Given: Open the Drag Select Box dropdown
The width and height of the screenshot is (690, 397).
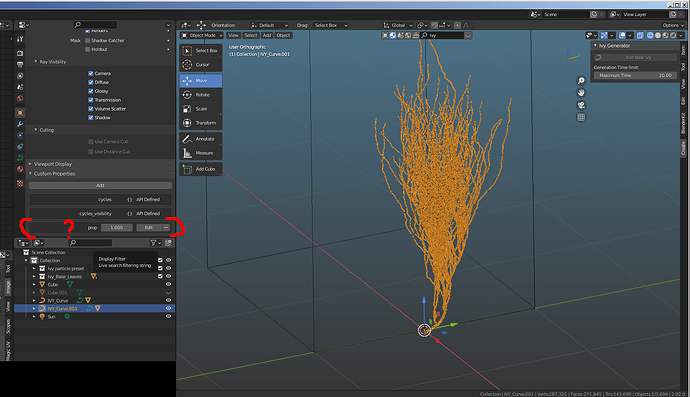Looking at the screenshot, I should click(x=330, y=26).
